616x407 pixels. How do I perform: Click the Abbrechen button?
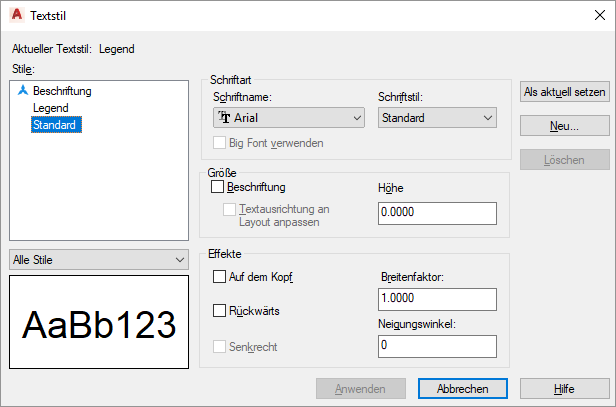(x=463, y=389)
